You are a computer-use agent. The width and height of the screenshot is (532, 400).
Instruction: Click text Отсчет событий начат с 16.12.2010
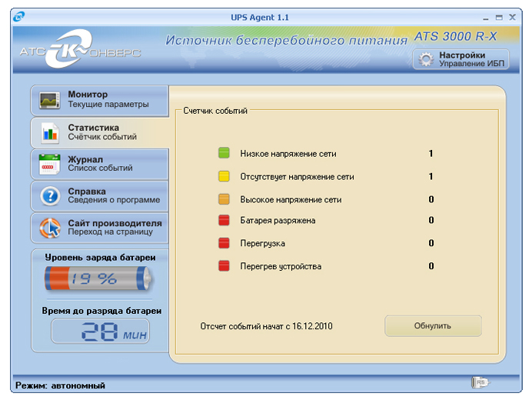(x=266, y=326)
